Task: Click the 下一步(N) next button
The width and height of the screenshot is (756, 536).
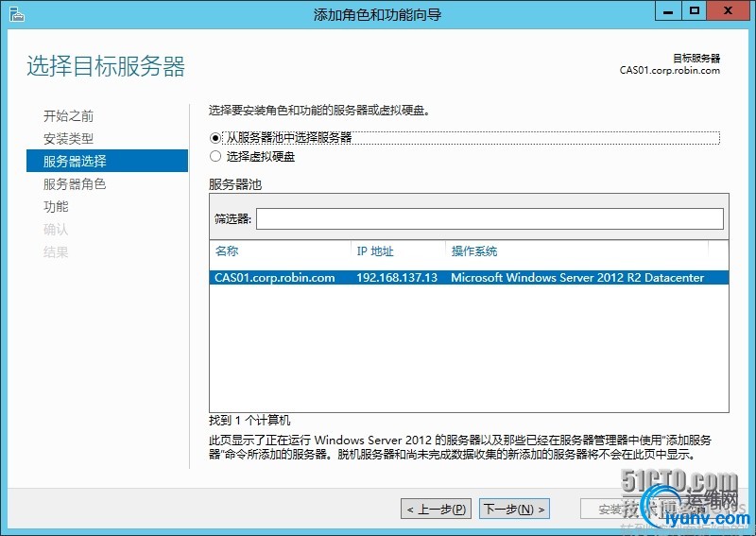Action: 514,509
